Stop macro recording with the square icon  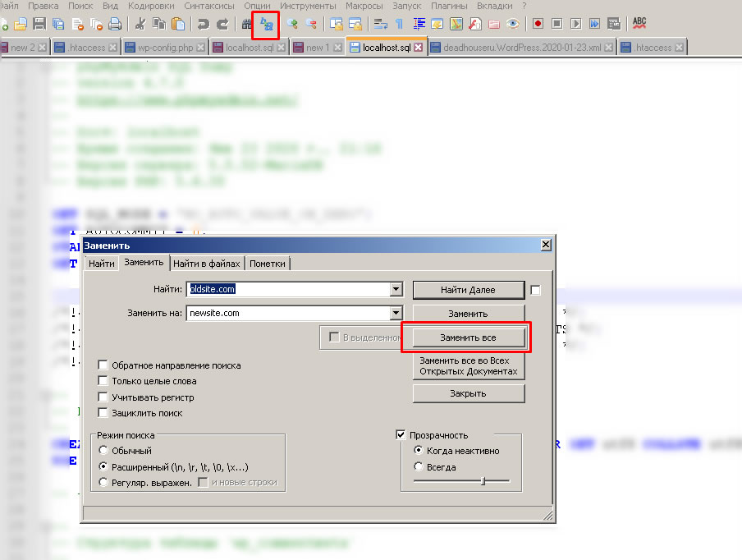click(557, 24)
